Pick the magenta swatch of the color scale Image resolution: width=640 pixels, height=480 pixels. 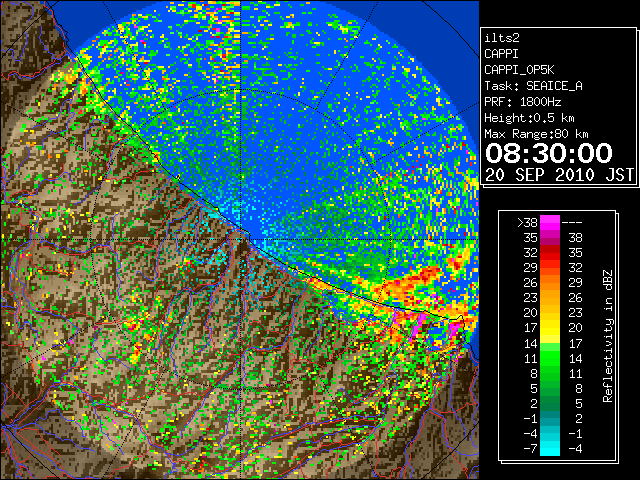pos(550,223)
